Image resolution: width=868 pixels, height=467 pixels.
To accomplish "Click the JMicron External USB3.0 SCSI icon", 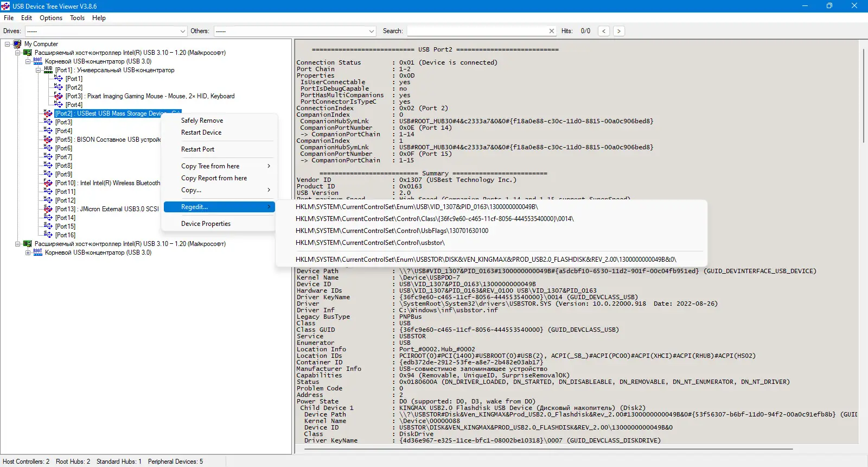I will (48, 209).
